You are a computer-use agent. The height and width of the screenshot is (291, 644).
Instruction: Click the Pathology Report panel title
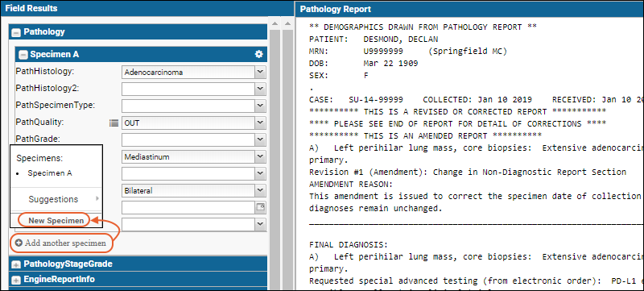click(336, 9)
